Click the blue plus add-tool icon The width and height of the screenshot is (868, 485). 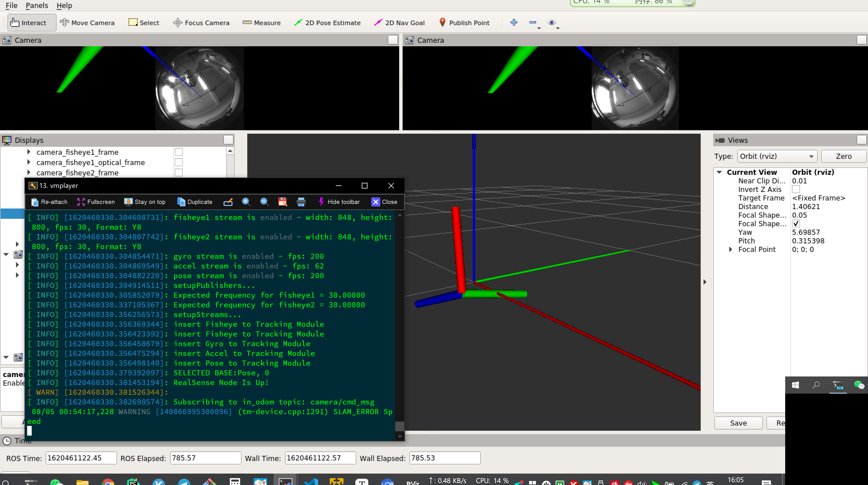[x=514, y=22]
